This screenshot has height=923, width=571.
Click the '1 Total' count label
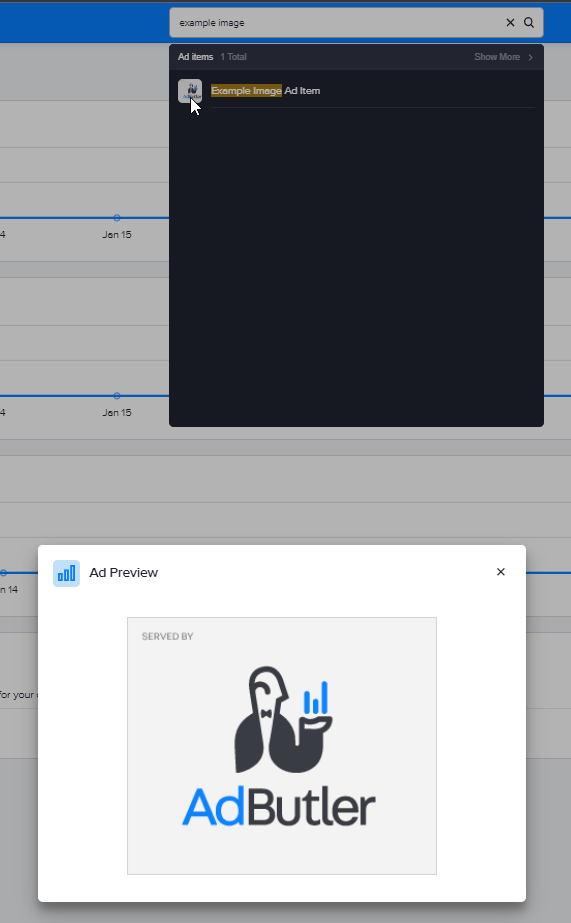(x=233, y=57)
